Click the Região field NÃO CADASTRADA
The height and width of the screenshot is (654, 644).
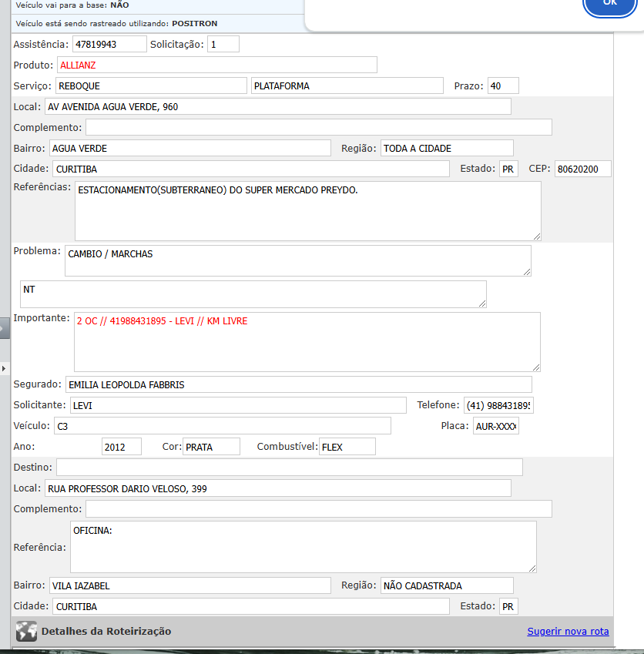coord(447,585)
